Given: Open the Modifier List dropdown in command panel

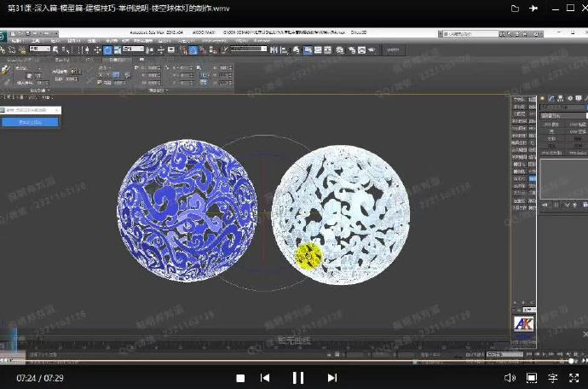Looking at the screenshot, I should (x=564, y=116).
